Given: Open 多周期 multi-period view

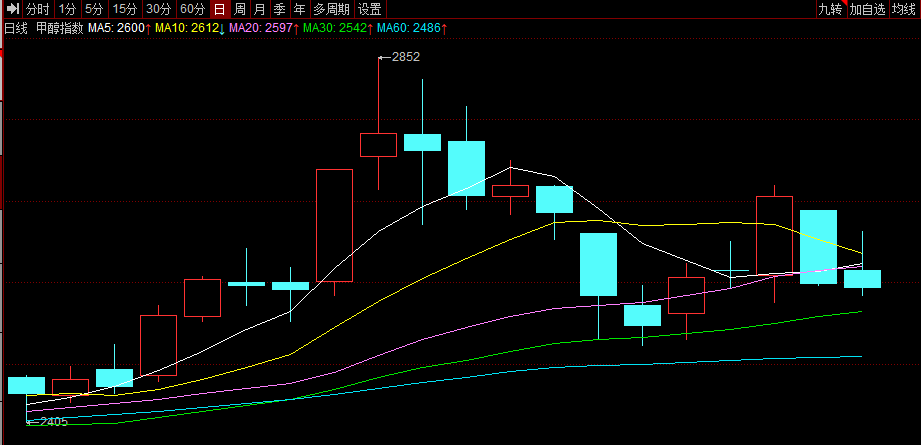Looking at the screenshot, I should coord(331,9).
